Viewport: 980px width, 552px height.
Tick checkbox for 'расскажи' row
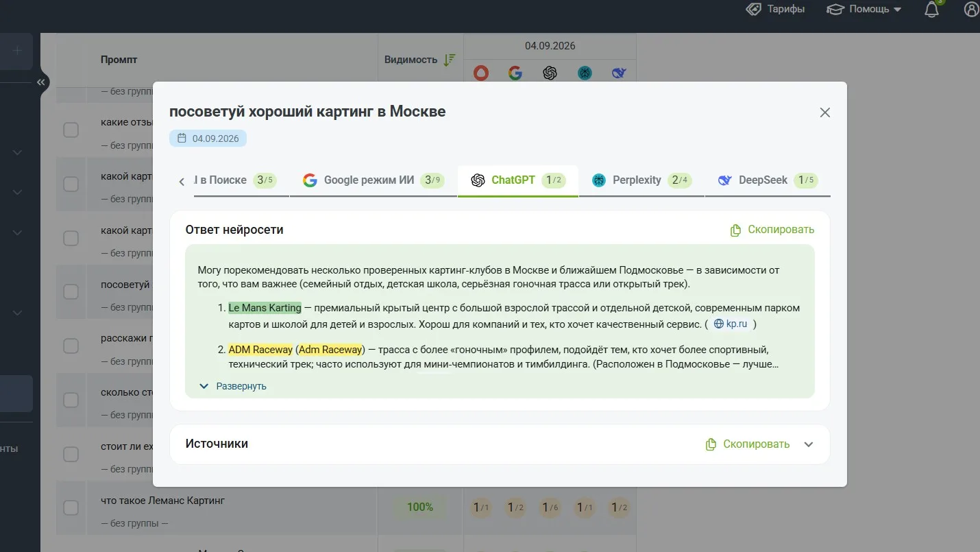click(71, 346)
